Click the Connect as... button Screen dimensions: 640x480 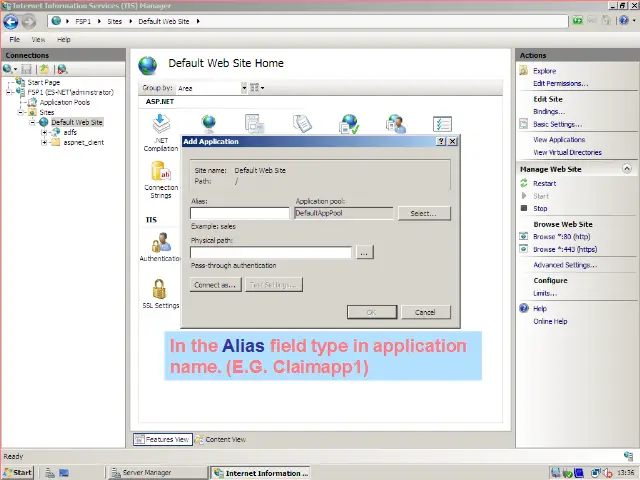[216, 284]
